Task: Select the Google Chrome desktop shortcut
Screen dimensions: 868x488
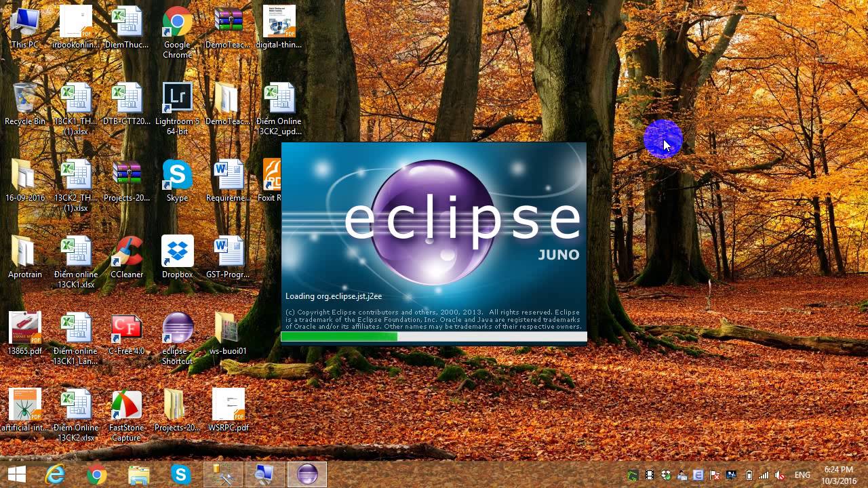Action: [177, 32]
